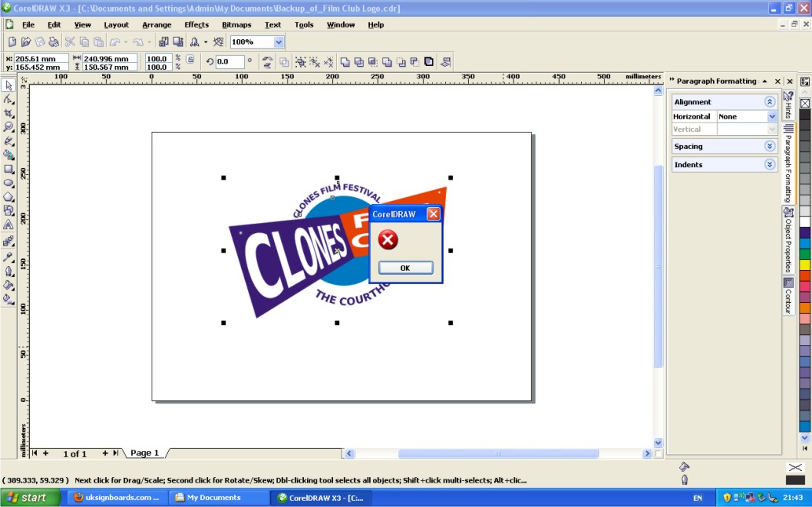Click the no-fill swatch on palette

click(805, 104)
